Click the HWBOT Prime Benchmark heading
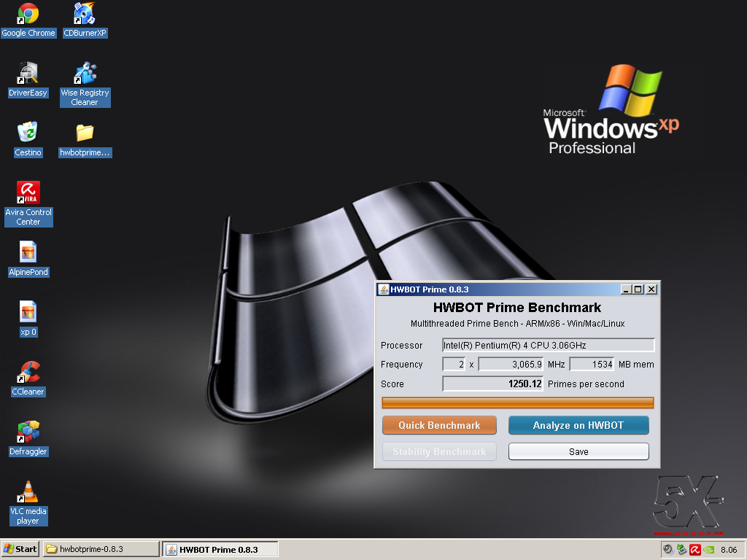Screen dimensions: 747x560 (517, 307)
